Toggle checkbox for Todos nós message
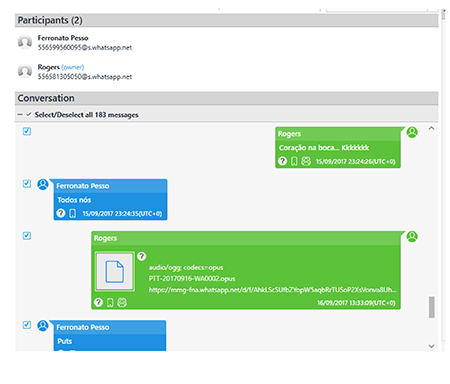This screenshot has width=450, height=384. pos(27,184)
